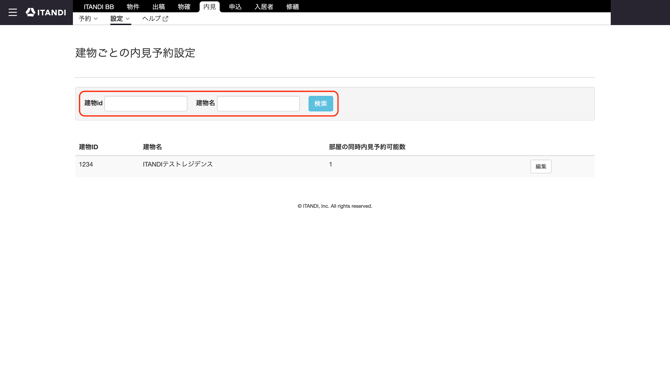Go to the 物確 tab
Image resolution: width=670 pixels, height=380 pixels.
point(184,7)
